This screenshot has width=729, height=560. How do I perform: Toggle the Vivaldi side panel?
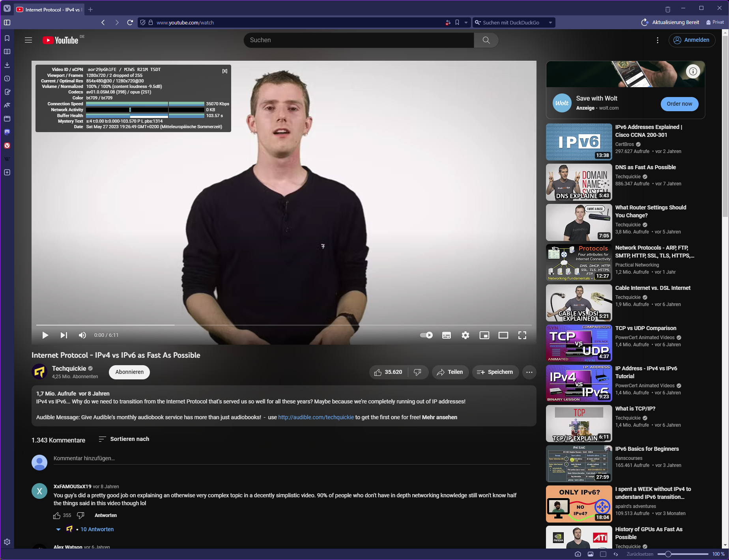(x=7, y=22)
